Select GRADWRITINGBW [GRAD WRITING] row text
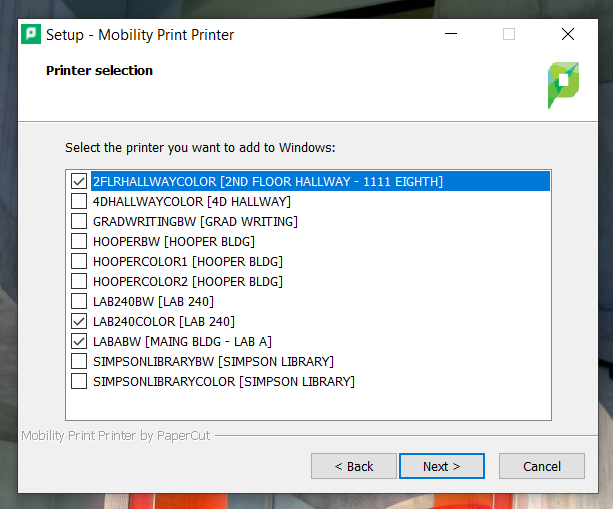 (195, 222)
